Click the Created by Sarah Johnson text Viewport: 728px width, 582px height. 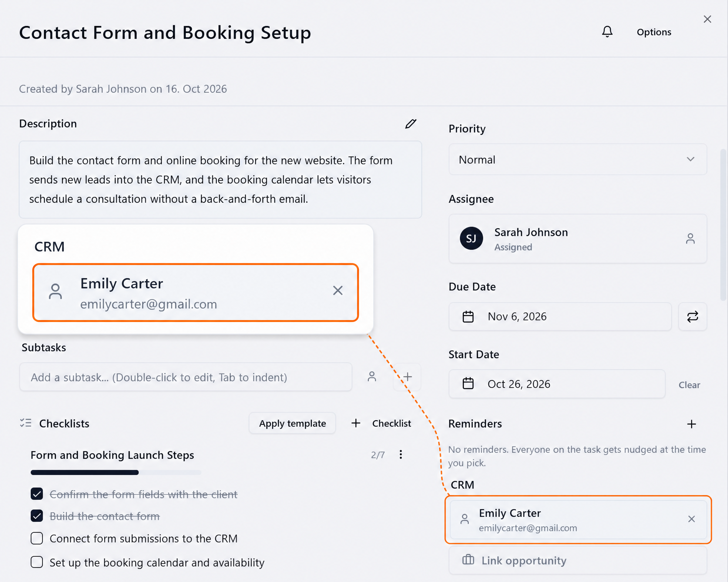pyautogui.click(x=123, y=89)
